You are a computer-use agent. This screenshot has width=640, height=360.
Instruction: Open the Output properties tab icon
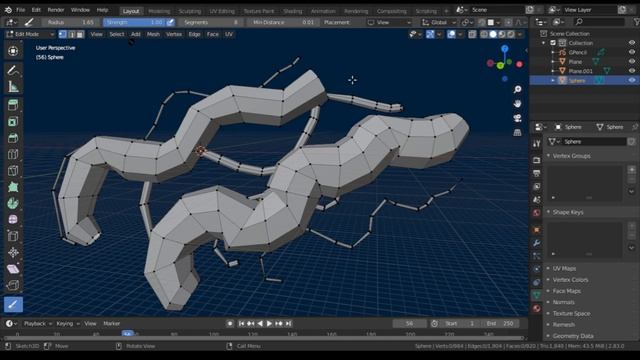tap(537, 173)
